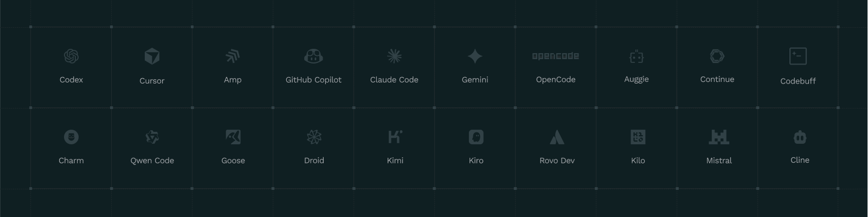Select the Continue hexagon icon
Screen dimensions: 868x217
coord(717,56)
